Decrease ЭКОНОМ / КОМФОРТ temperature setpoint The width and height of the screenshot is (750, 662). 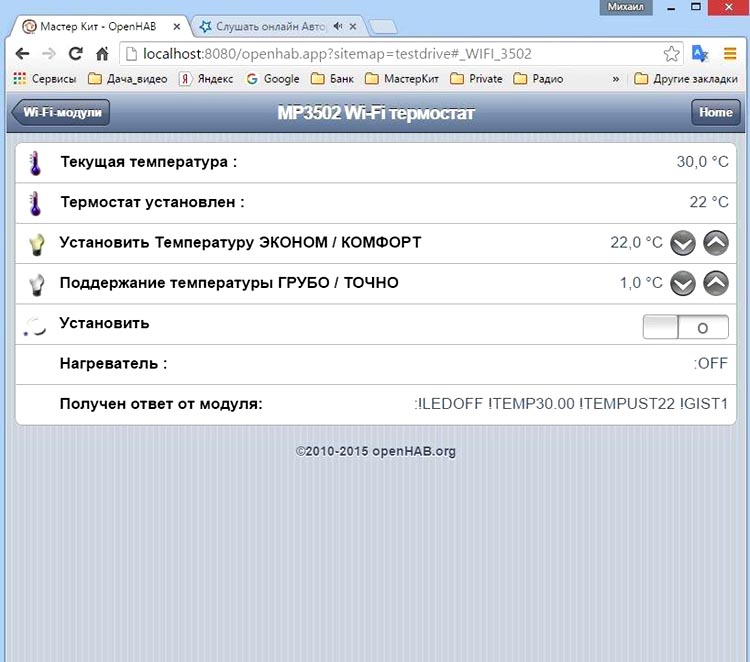[683, 243]
